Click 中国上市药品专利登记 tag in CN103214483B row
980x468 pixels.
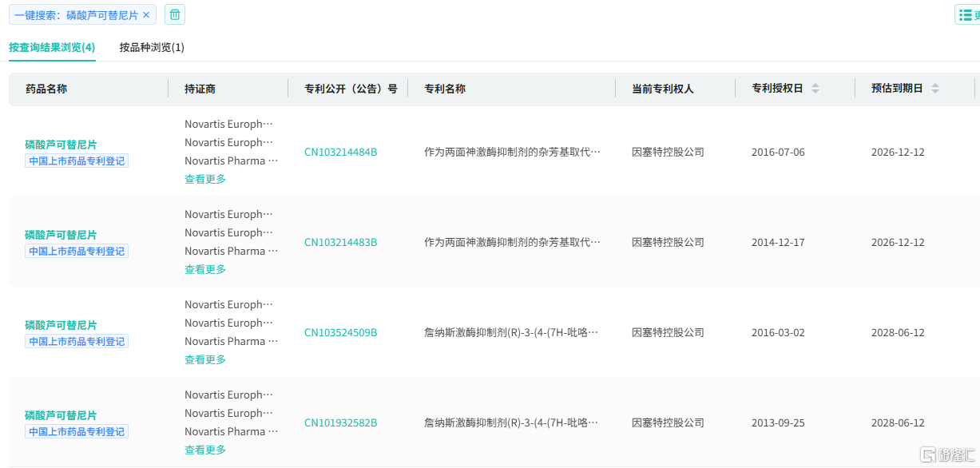point(77,251)
